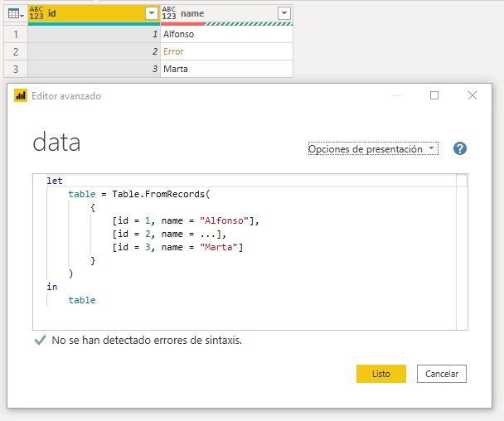This screenshot has width=504, height=421.
Task: Expand Opciones de presentación dropdown
Action: pos(373,148)
